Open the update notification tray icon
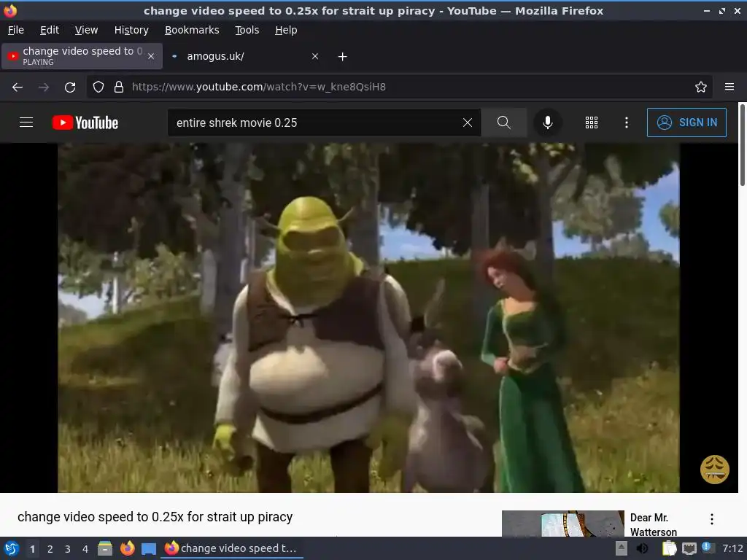Image resolution: width=747 pixels, height=560 pixels. (x=708, y=548)
